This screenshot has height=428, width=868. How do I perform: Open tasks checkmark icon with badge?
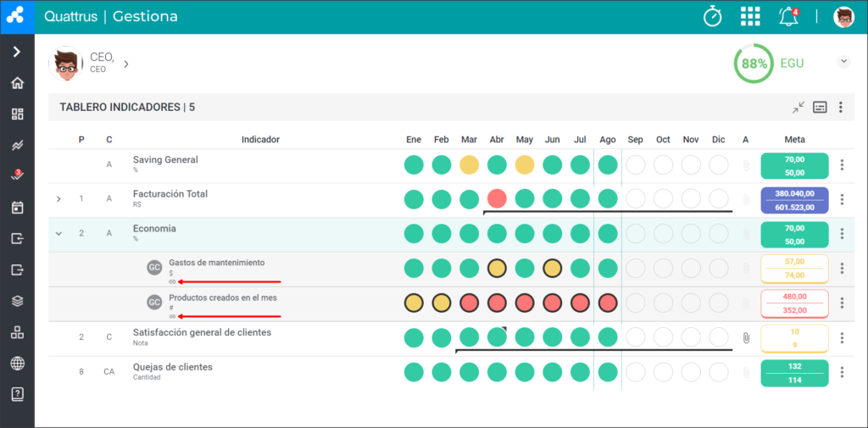click(x=17, y=175)
